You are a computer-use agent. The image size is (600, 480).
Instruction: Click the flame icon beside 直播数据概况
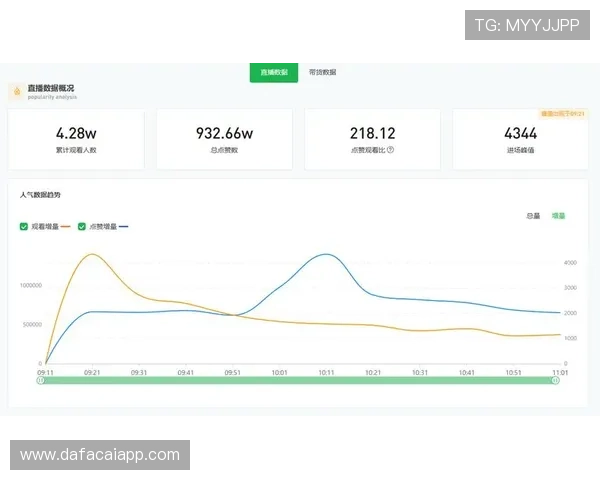tap(17, 91)
